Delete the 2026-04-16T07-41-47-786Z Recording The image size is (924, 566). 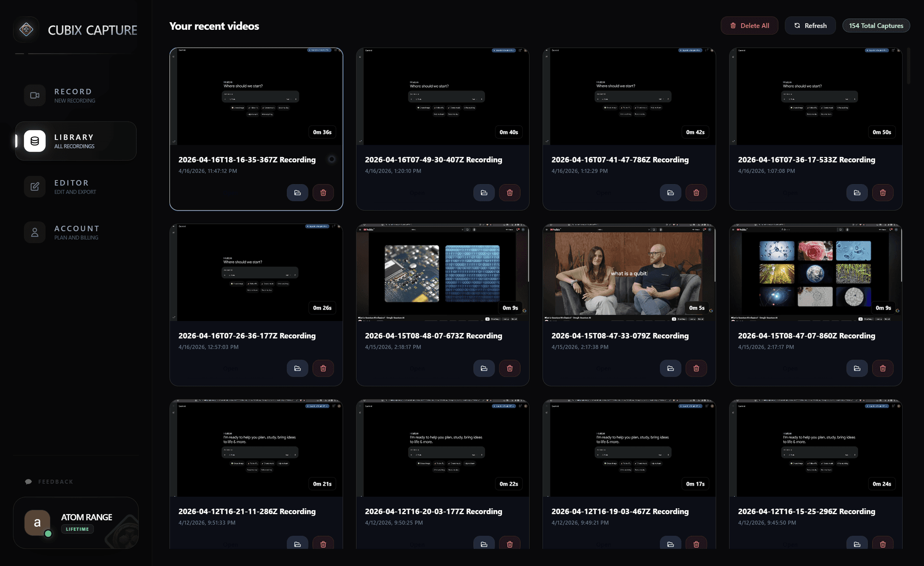click(x=696, y=193)
